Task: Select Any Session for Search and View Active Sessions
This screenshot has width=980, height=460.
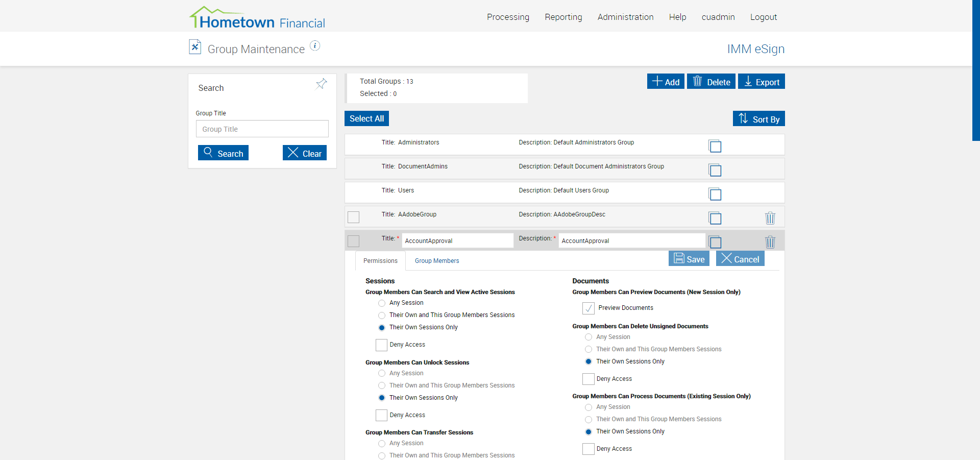Action: tap(382, 303)
